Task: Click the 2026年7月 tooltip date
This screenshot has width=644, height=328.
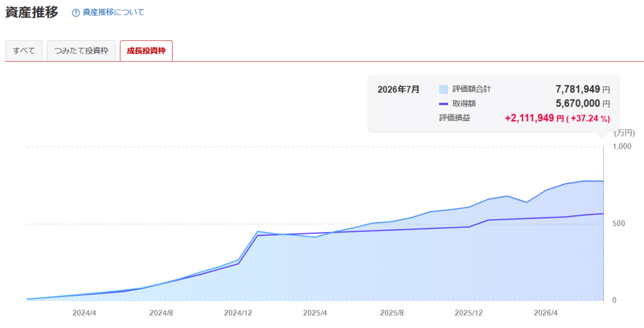Action: (x=398, y=89)
